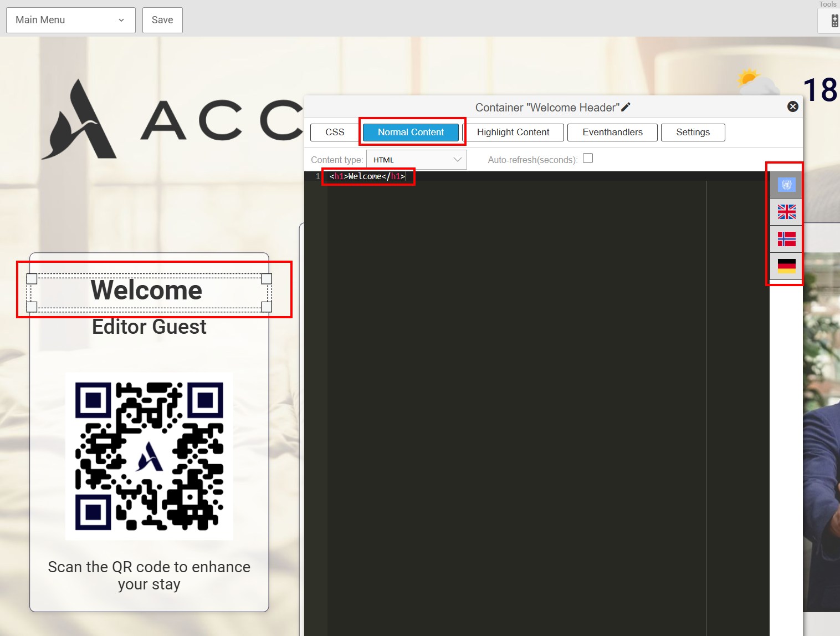The image size is (840, 636).
Task: Rename container via pencil icon
Action: [626, 107]
